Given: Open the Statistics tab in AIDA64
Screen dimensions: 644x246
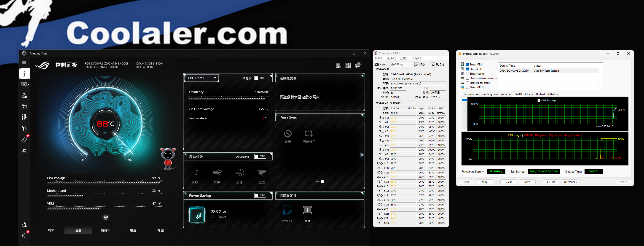Looking at the screenshot, I should [x=553, y=94].
